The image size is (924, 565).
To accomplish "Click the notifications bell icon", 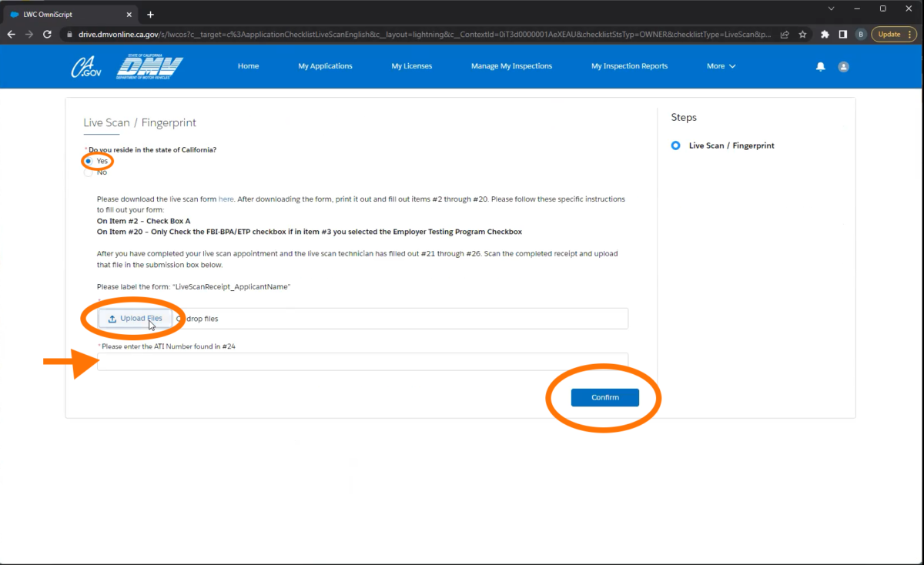I will (820, 67).
